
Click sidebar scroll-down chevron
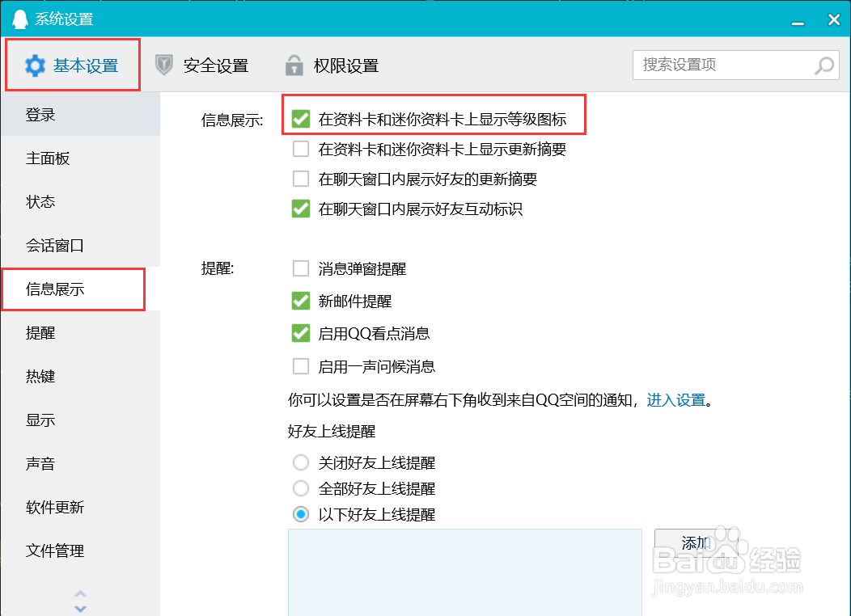[x=80, y=609]
